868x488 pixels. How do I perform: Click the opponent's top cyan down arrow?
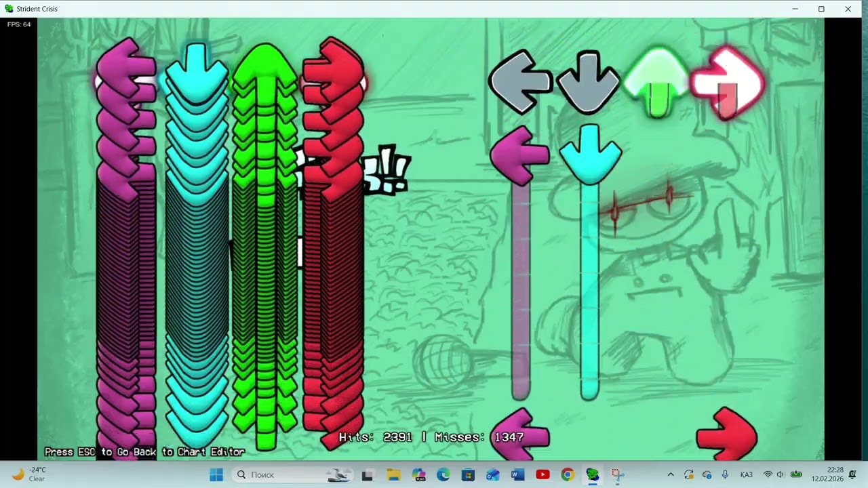197,73
